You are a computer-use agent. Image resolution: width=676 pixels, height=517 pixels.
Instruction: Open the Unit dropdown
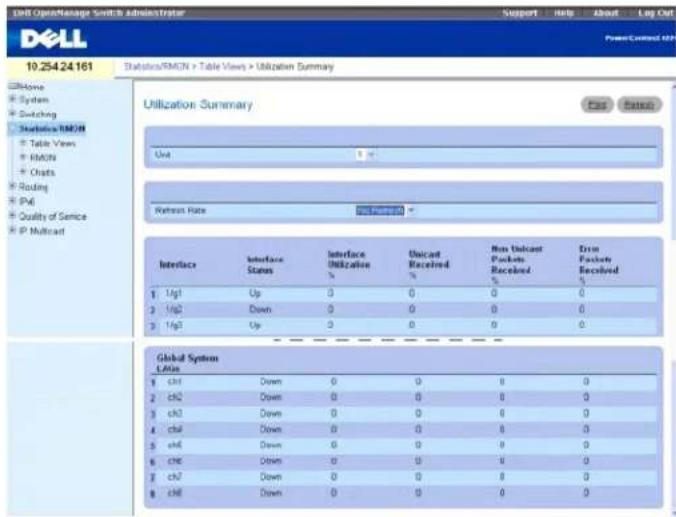click(x=365, y=154)
